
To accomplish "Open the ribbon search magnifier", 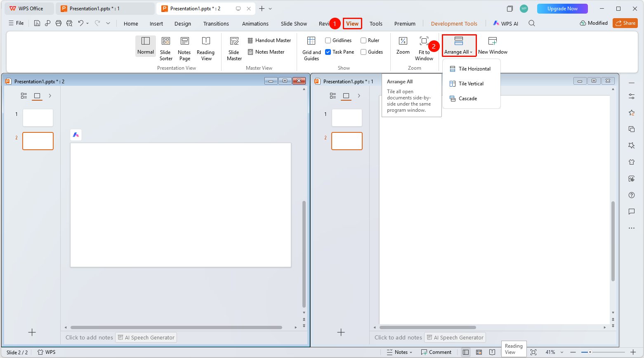I will 532,23.
